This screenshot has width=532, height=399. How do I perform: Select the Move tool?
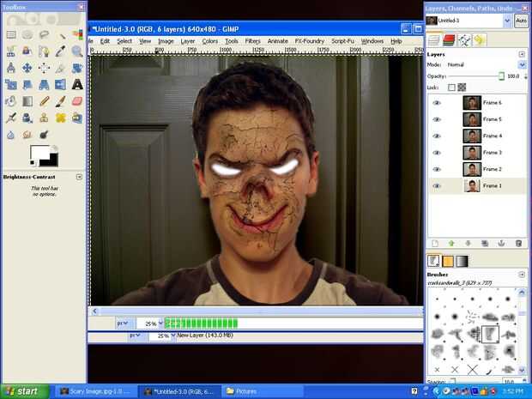click(27, 68)
